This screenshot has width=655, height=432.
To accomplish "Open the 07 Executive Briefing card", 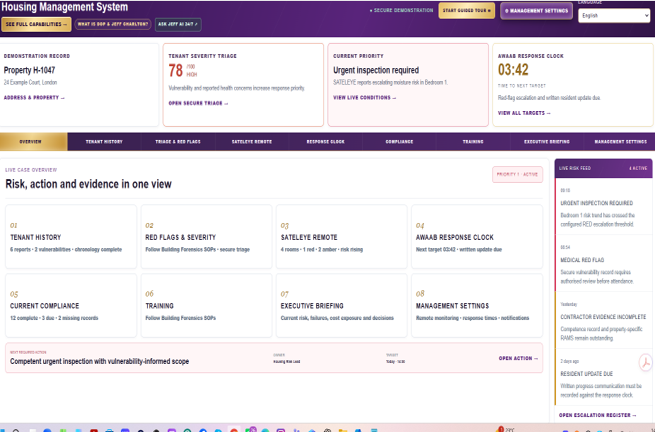I will click(341, 305).
